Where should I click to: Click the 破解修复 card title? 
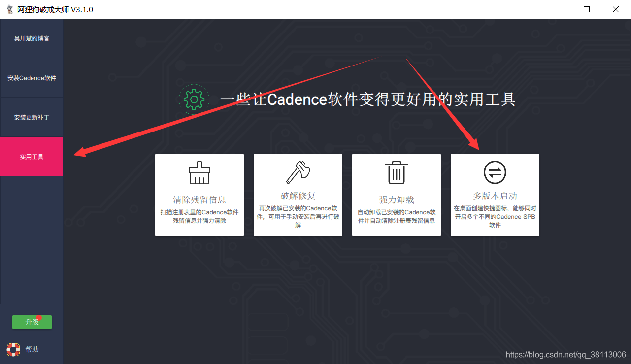tap(298, 196)
